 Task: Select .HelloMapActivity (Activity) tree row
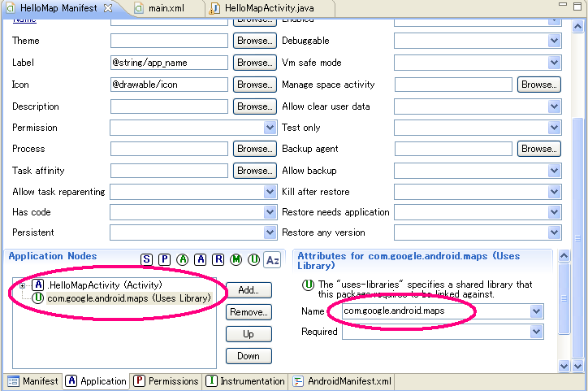point(106,285)
